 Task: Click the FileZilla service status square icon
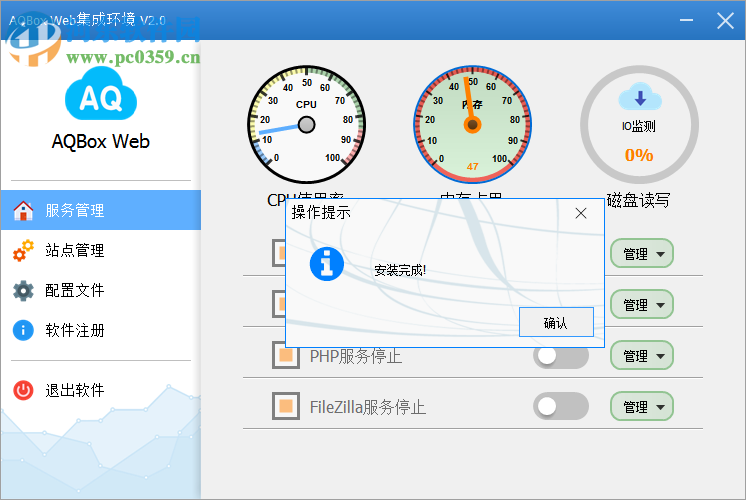(x=285, y=406)
